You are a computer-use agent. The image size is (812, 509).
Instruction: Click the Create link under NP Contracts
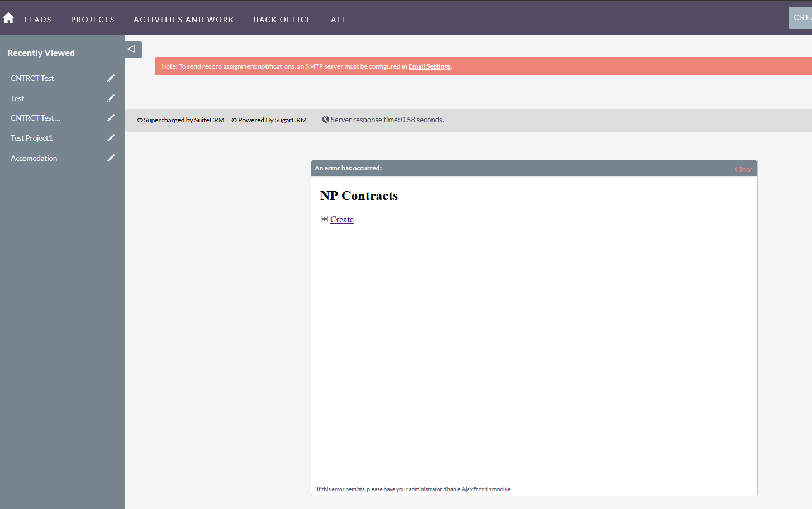342,220
